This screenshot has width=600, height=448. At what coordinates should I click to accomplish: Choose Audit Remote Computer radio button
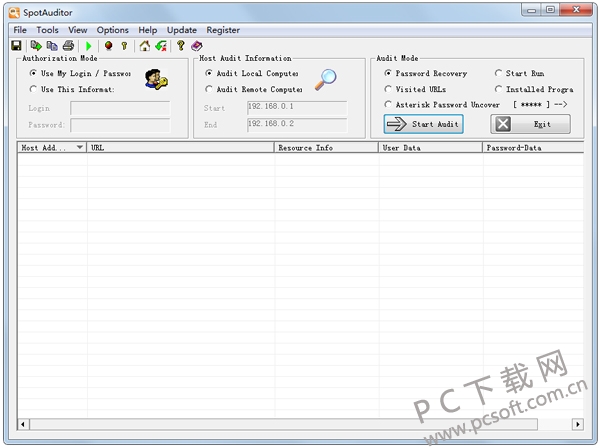click(x=254, y=89)
